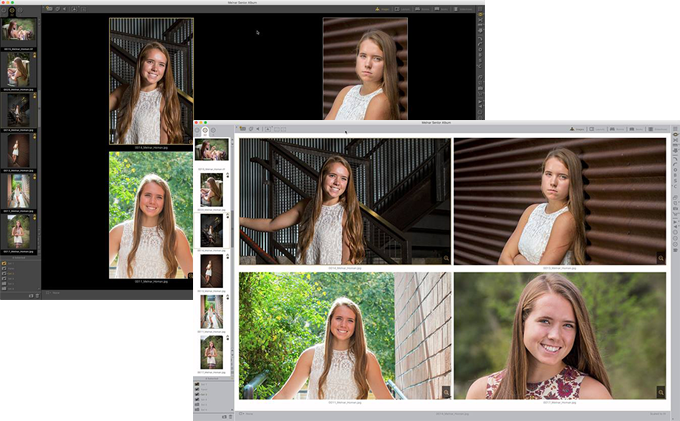Toggle the second checkbox in the front window's set list
Viewport: 680px width, 421px height.
click(198, 389)
